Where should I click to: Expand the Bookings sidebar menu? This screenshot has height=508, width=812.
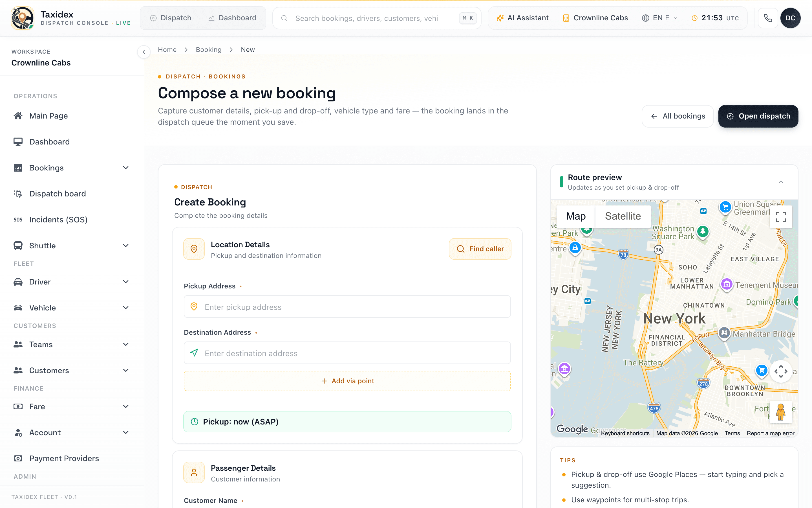(x=71, y=168)
